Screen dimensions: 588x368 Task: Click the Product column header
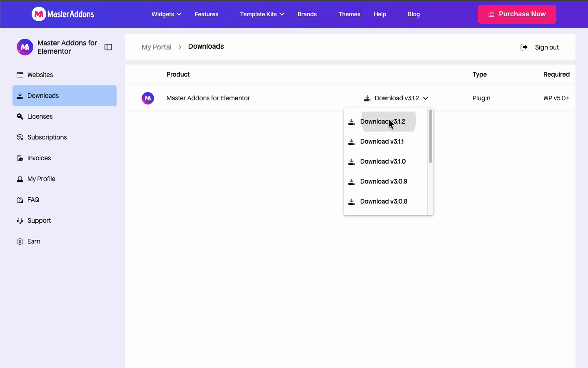pyautogui.click(x=178, y=75)
